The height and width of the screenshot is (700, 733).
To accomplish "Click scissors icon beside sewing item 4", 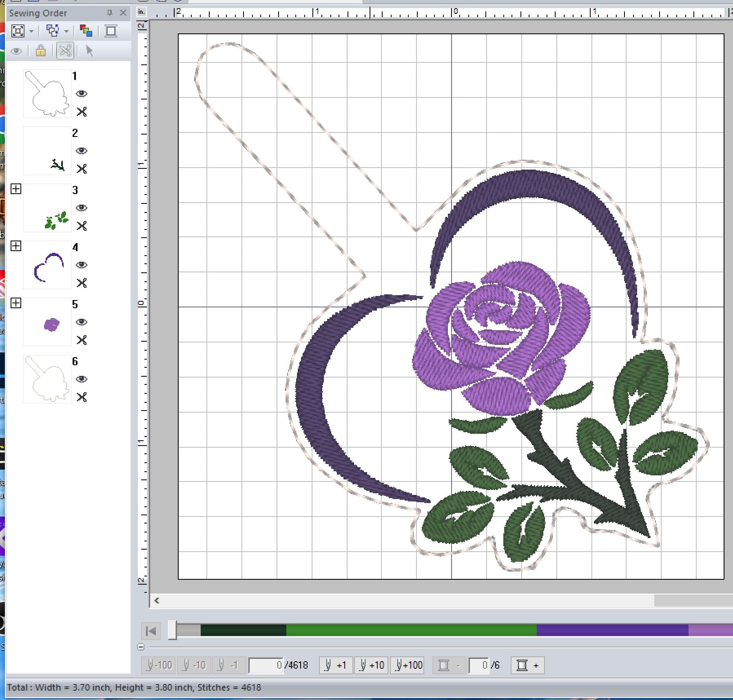I will click(82, 283).
